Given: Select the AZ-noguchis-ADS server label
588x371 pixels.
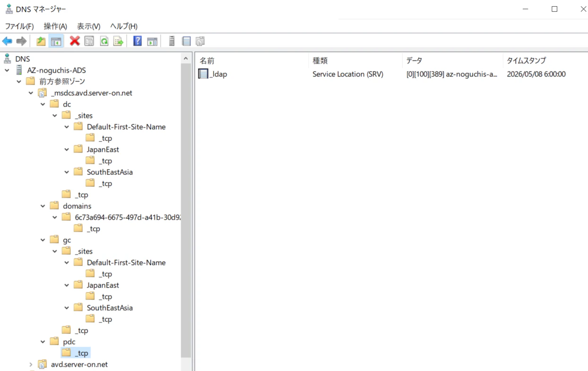Looking at the screenshot, I should [x=56, y=70].
